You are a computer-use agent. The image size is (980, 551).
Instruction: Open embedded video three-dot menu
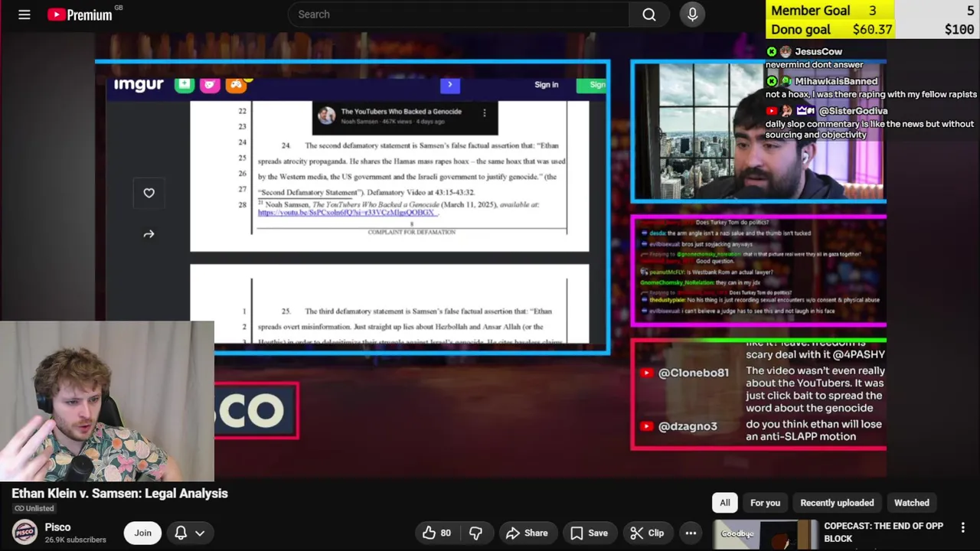484,112
